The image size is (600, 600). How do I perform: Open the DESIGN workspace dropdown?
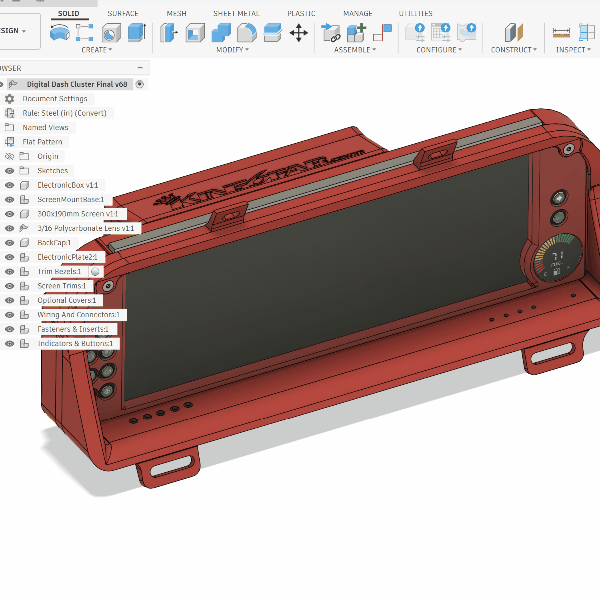(x=19, y=31)
